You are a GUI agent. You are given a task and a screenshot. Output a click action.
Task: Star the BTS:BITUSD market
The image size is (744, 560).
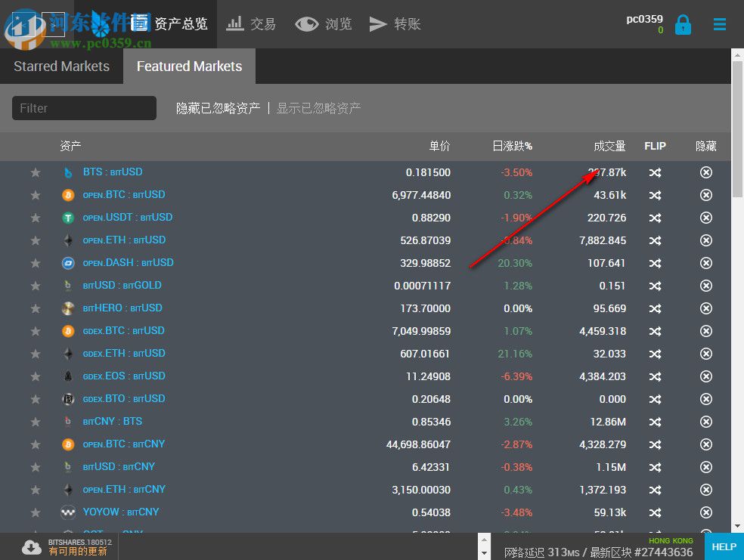(36, 172)
